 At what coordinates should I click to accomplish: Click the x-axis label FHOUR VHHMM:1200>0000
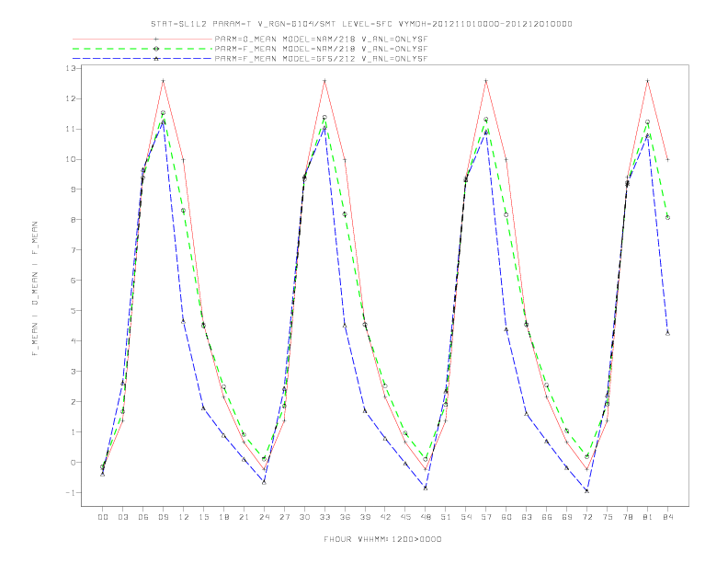pyautogui.click(x=382, y=539)
